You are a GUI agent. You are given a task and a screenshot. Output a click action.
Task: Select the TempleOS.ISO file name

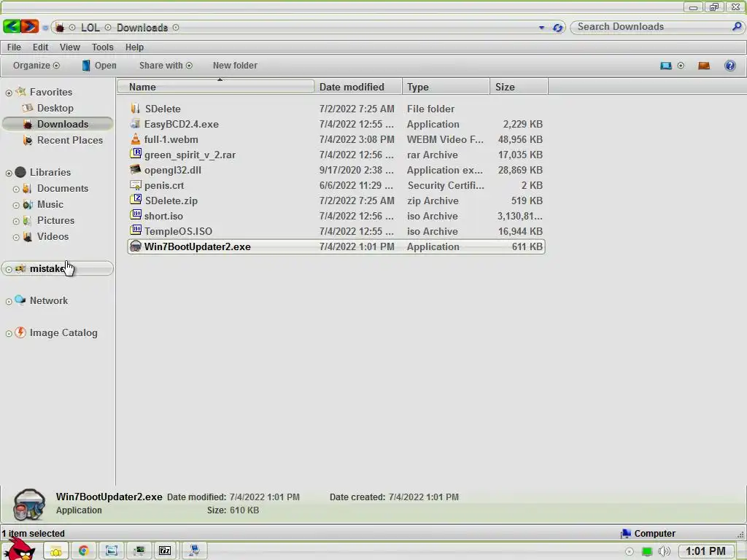click(x=178, y=231)
